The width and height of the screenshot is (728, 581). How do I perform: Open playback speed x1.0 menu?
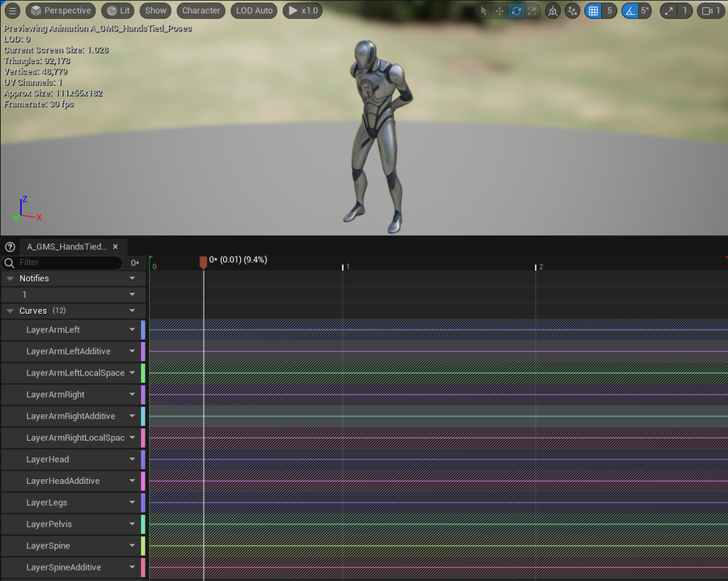coord(303,11)
